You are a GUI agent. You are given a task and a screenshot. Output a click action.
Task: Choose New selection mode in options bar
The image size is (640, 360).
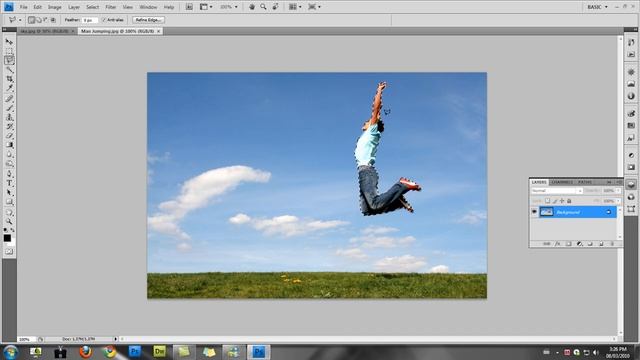pyautogui.click(x=31, y=20)
